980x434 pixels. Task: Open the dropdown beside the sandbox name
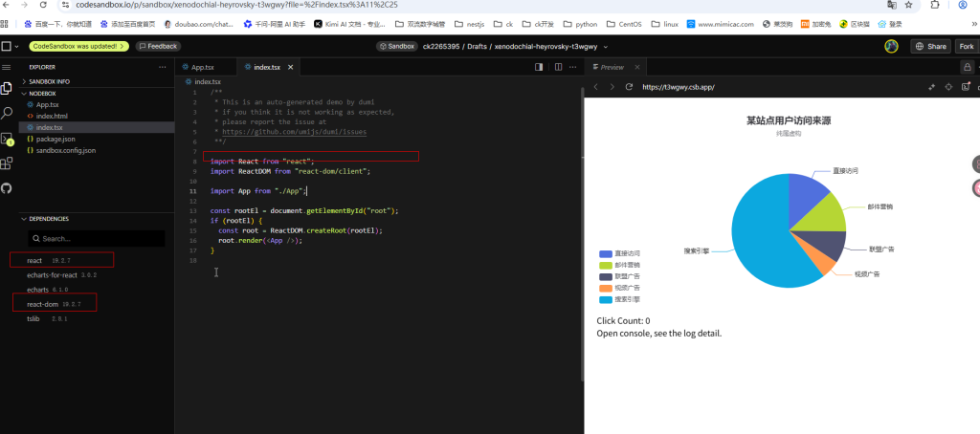point(605,47)
